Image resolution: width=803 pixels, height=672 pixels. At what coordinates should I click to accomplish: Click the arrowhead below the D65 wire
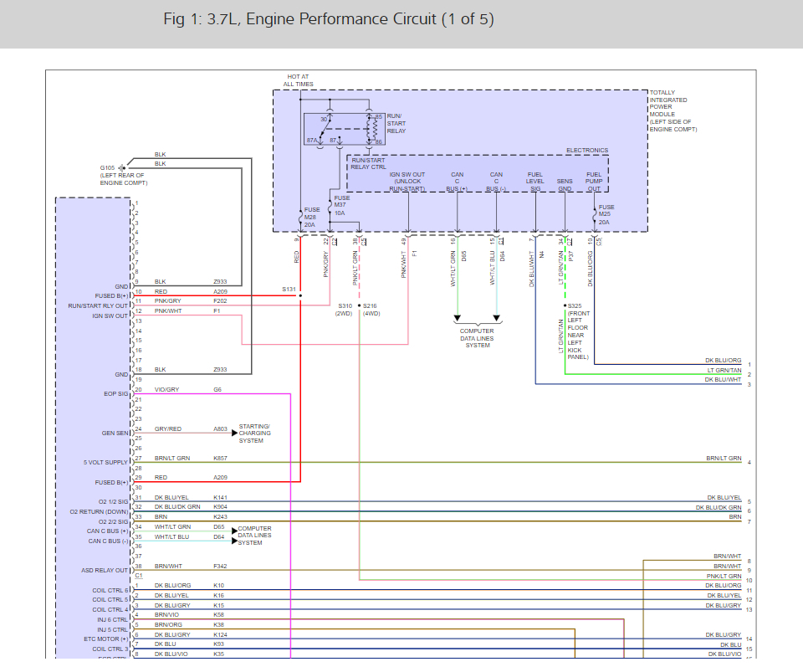pos(458,318)
